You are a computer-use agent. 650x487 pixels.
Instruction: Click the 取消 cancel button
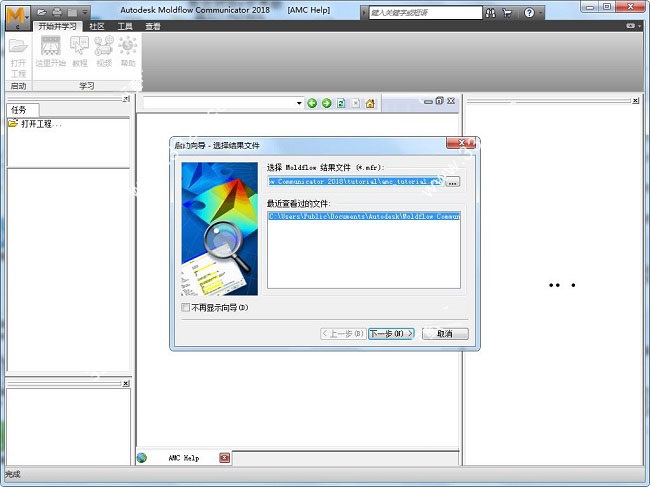pyautogui.click(x=445, y=334)
